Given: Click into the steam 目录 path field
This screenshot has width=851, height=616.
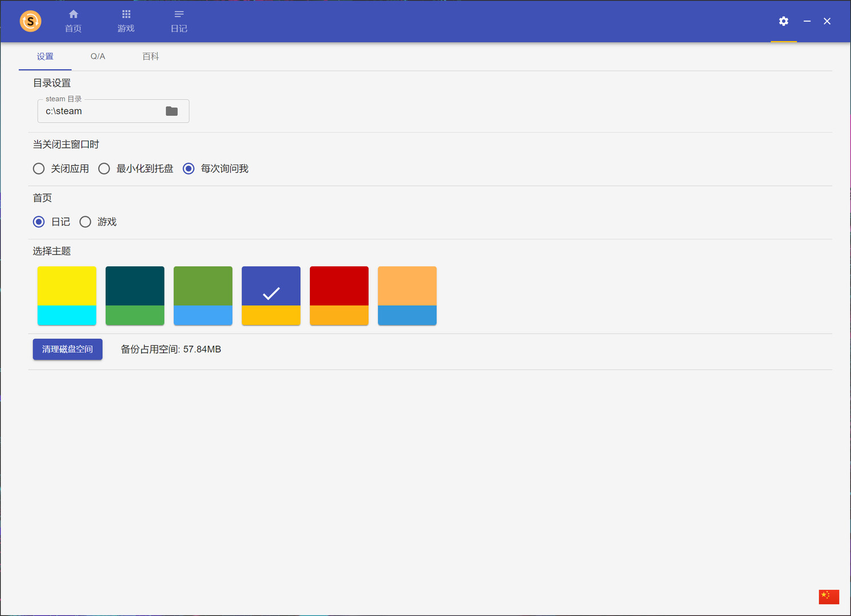Looking at the screenshot, I should pos(113,111).
